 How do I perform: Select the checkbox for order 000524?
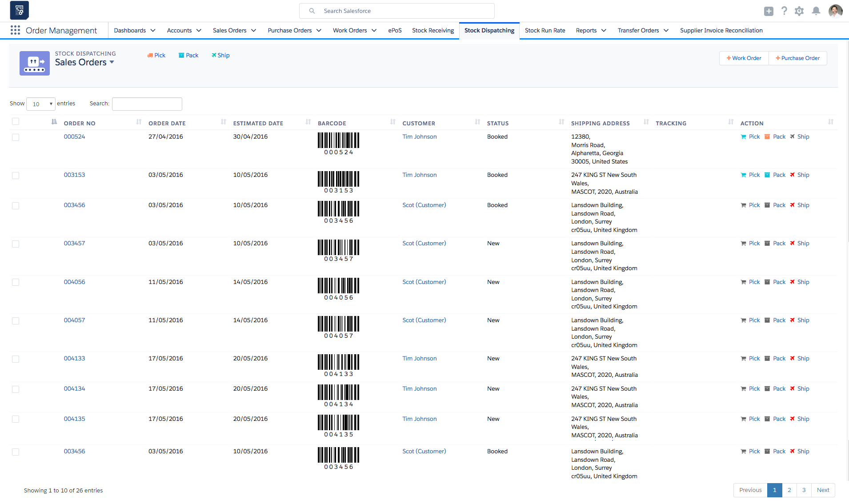coord(16,137)
